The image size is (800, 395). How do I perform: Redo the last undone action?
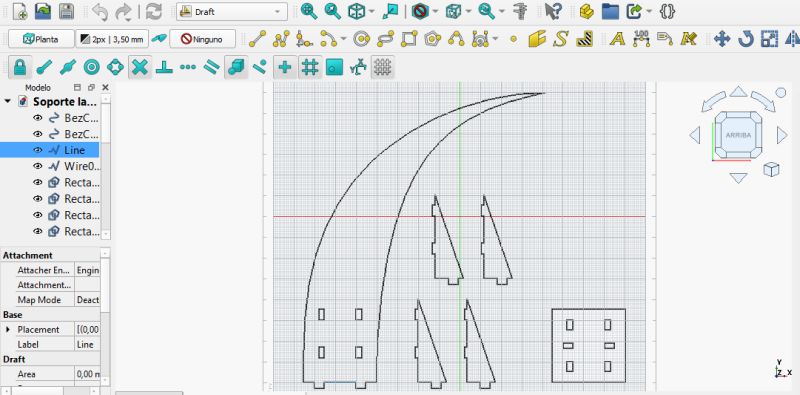point(123,11)
